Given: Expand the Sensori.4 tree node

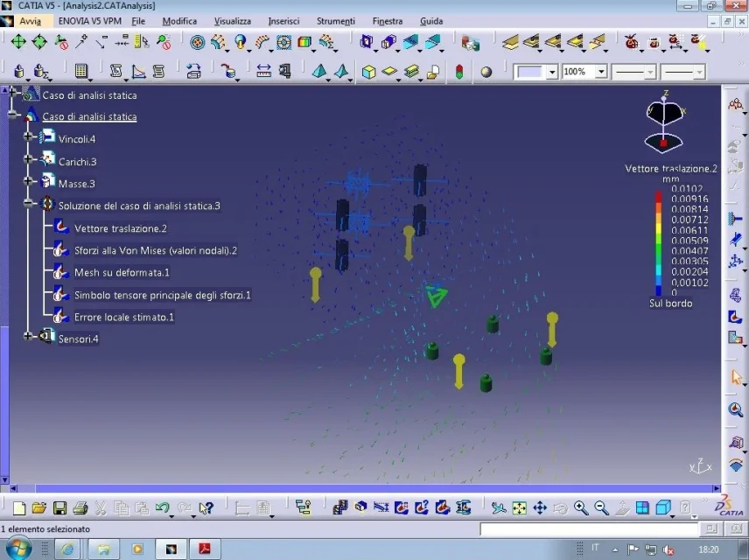Looking at the screenshot, I should point(28,336).
